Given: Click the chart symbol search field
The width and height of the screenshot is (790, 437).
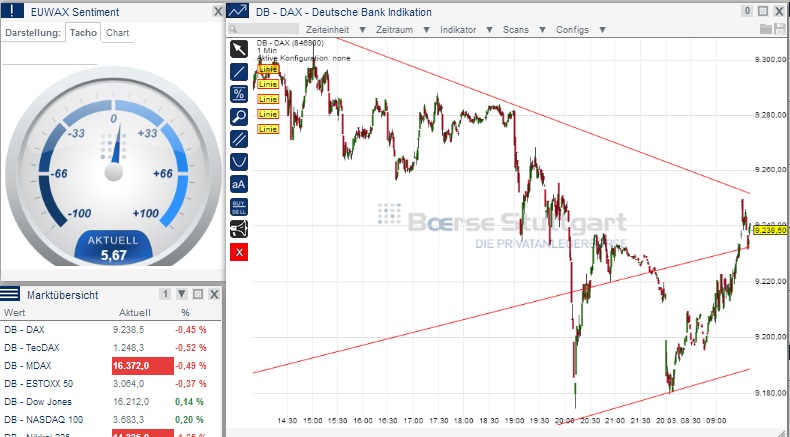Looking at the screenshot, I should pyautogui.click(x=263, y=29).
